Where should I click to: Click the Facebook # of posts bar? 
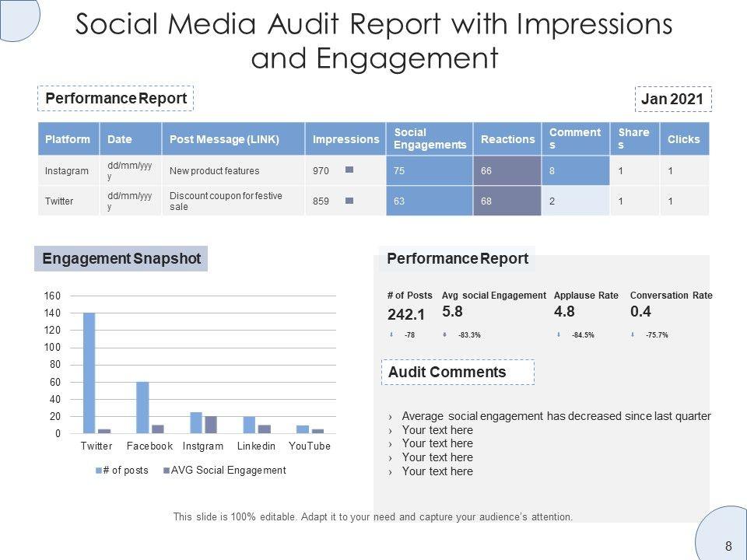[x=142, y=407]
